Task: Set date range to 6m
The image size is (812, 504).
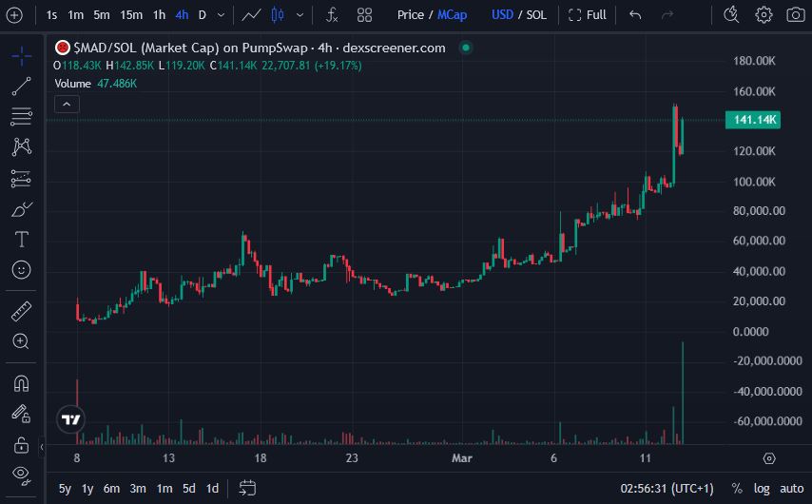Action: (x=111, y=489)
